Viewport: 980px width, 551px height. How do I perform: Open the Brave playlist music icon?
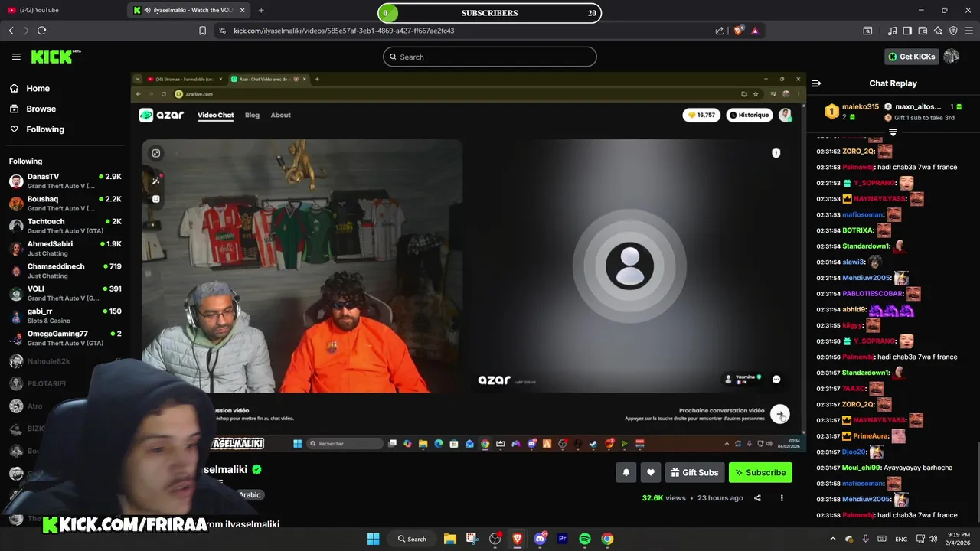click(892, 31)
